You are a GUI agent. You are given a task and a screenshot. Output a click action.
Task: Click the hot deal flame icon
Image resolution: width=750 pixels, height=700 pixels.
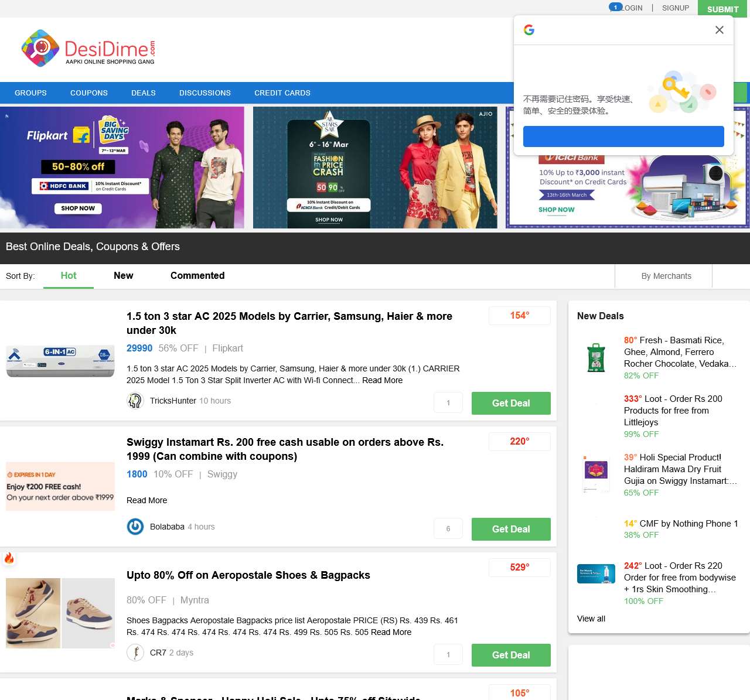point(9,558)
